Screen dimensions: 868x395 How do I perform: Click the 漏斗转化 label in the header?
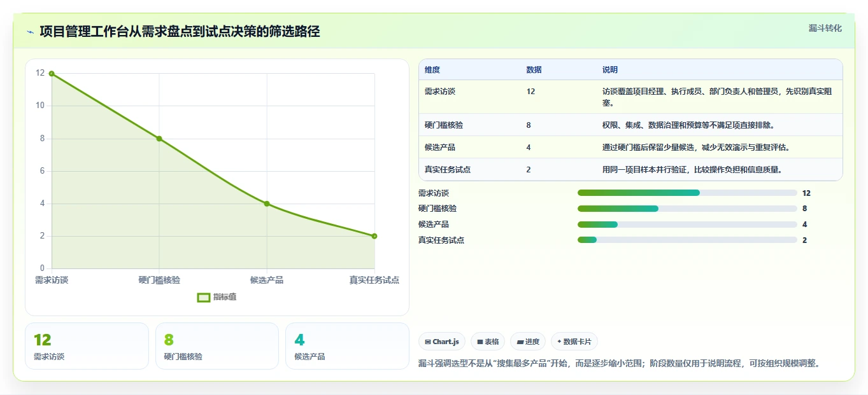[825, 28]
